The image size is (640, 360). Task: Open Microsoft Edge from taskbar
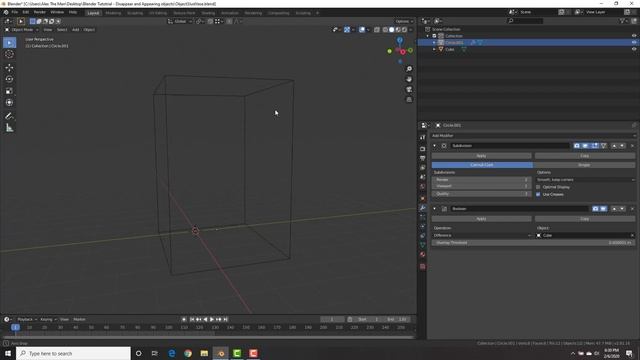pyautogui.click(x=172, y=353)
